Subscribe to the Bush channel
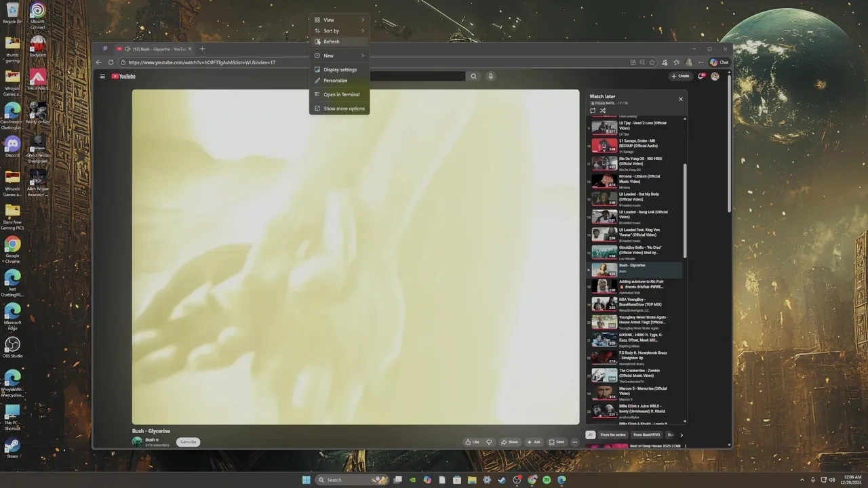The image size is (868, 488). pos(189,442)
